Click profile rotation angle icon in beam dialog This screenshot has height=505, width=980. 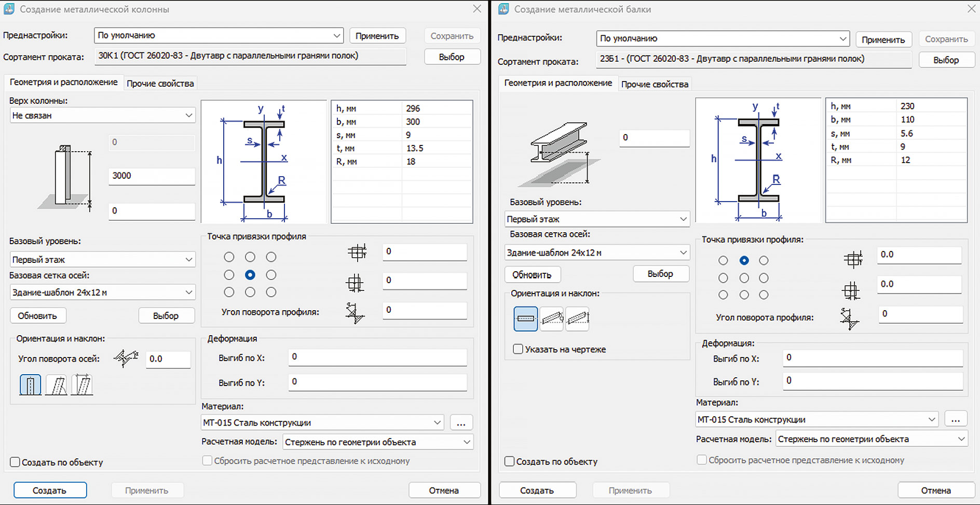(x=850, y=318)
